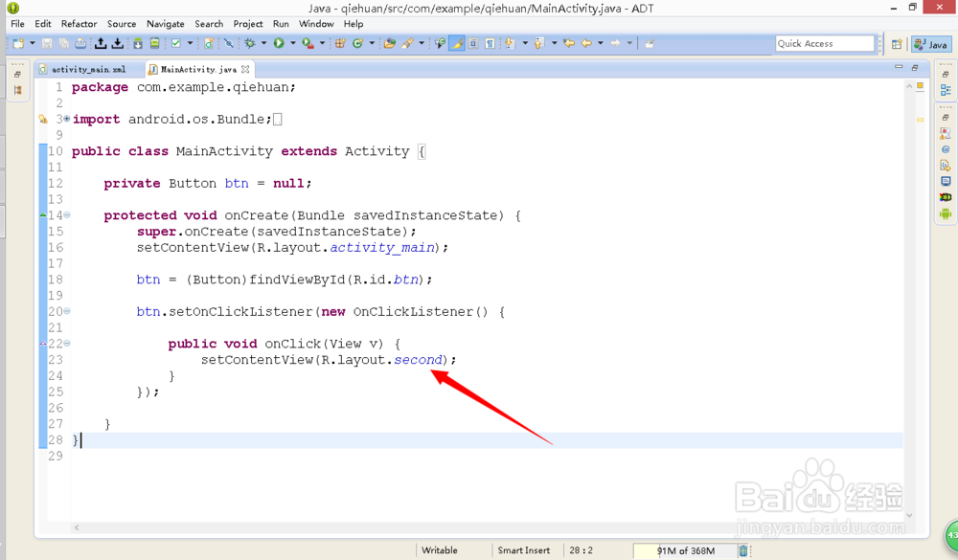Expand the Run dropdown arrow
The height and width of the screenshot is (560, 958).
tap(292, 43)
